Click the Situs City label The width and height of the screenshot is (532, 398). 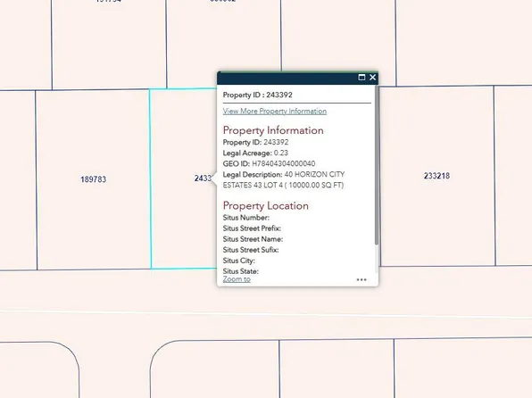point(239,261)
